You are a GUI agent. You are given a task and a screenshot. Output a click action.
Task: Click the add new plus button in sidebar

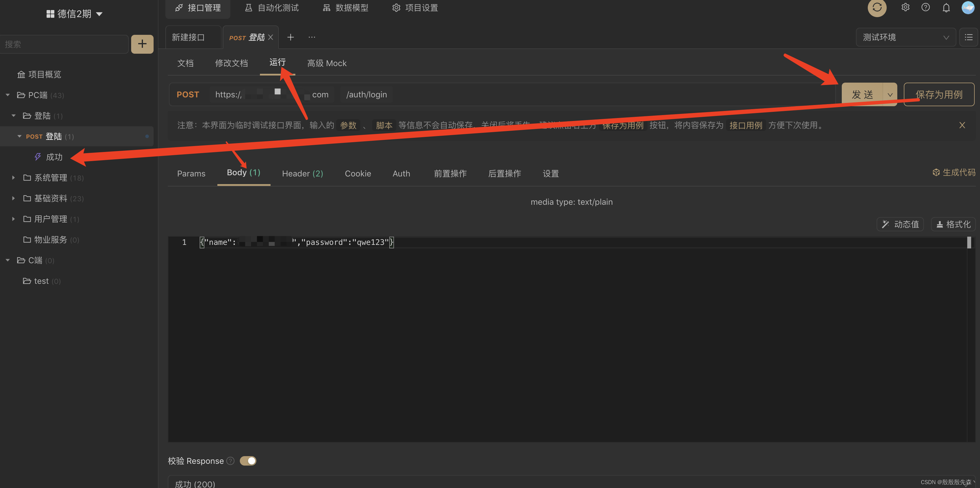coord(142,44)
